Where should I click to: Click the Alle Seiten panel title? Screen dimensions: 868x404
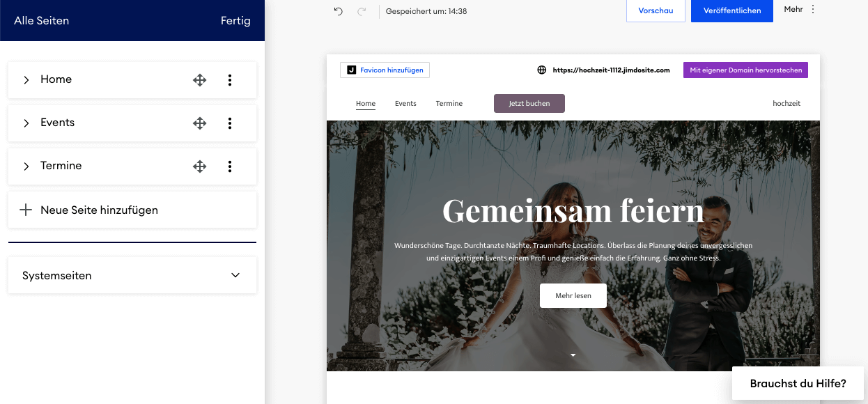coord(42,21)
